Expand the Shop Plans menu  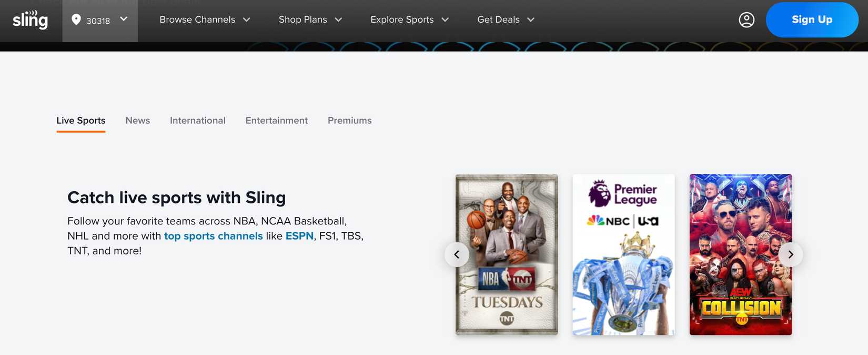[x=310, y=19]
